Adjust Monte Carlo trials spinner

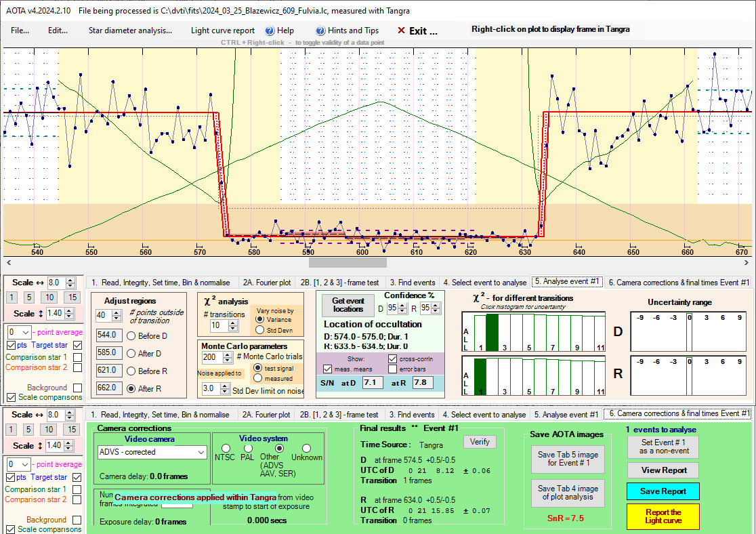228,357
